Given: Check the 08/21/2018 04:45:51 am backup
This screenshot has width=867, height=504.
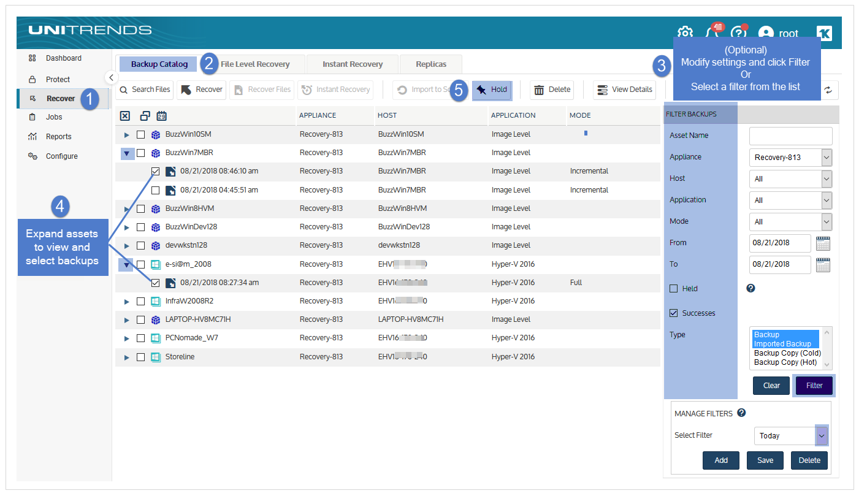Looking at the screenshot, I should (156, 190).
